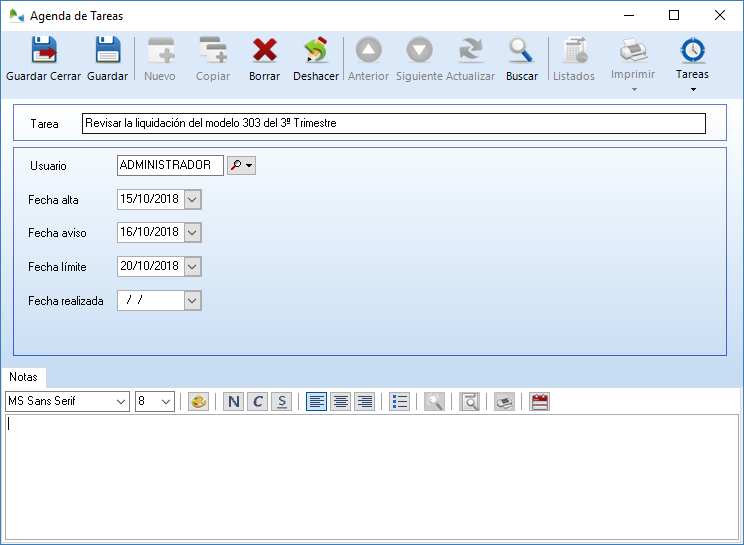744x545 pixels.
Task: Go to Siguiente record arrow
Action: tap(419, 50)
